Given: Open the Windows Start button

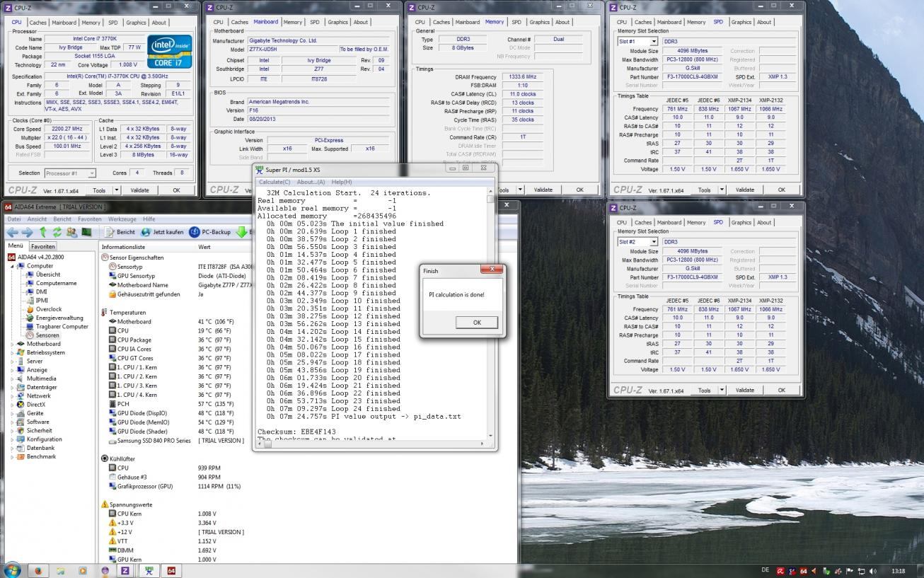Looking at the screenshot, I should [x=12, y=570].
